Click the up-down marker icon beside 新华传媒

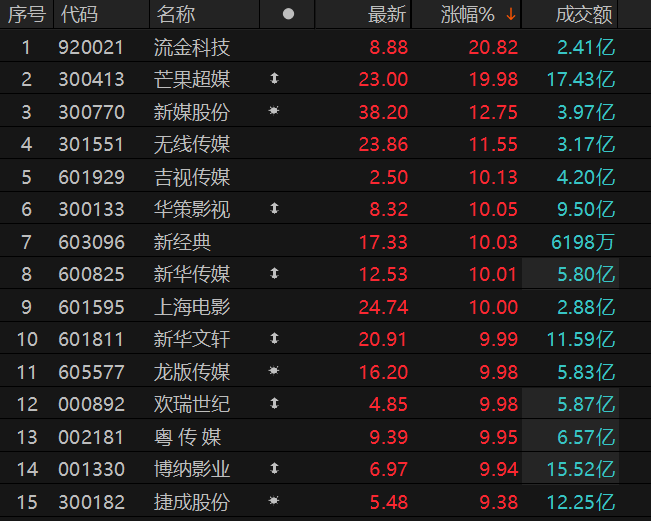274,273
